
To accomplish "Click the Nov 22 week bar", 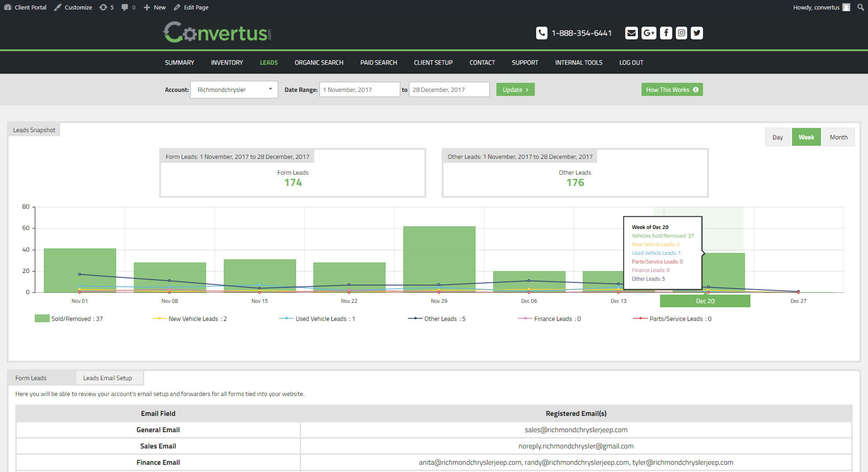I will pyautogui.click(x=349, y=277).
